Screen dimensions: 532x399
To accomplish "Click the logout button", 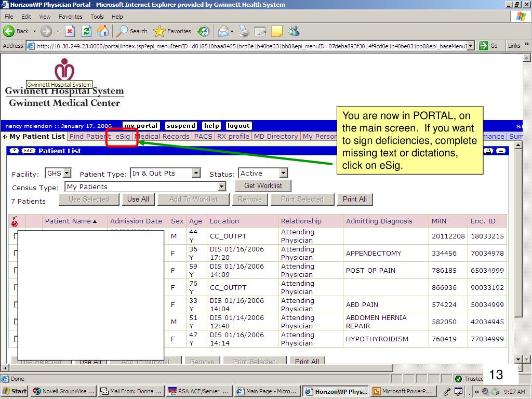I will point(238,126).
